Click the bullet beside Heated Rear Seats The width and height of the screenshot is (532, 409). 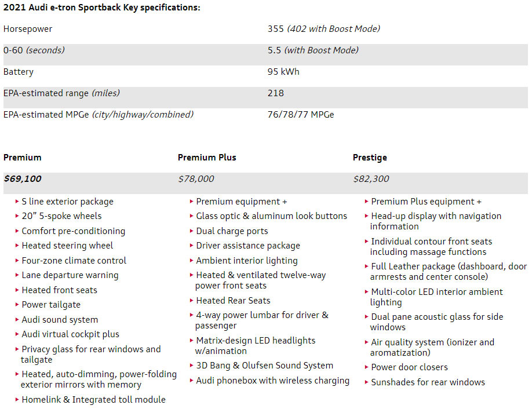point(191,301)
